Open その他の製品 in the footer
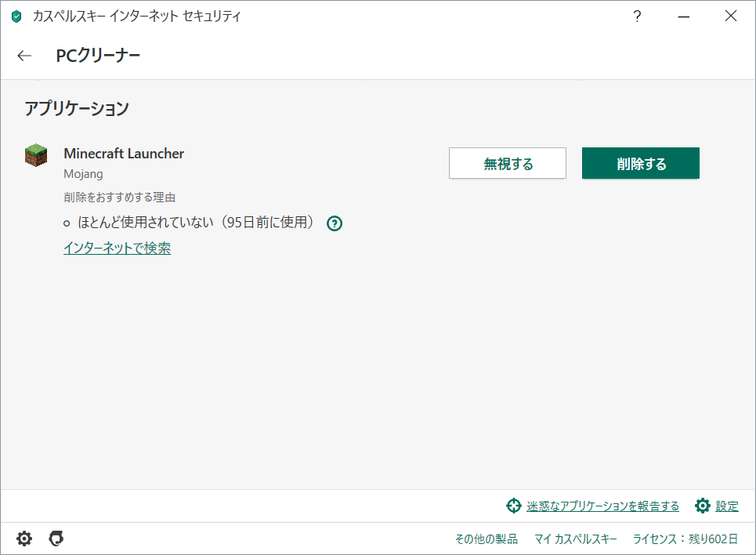The image size is (756, 555). click(486, 539)
